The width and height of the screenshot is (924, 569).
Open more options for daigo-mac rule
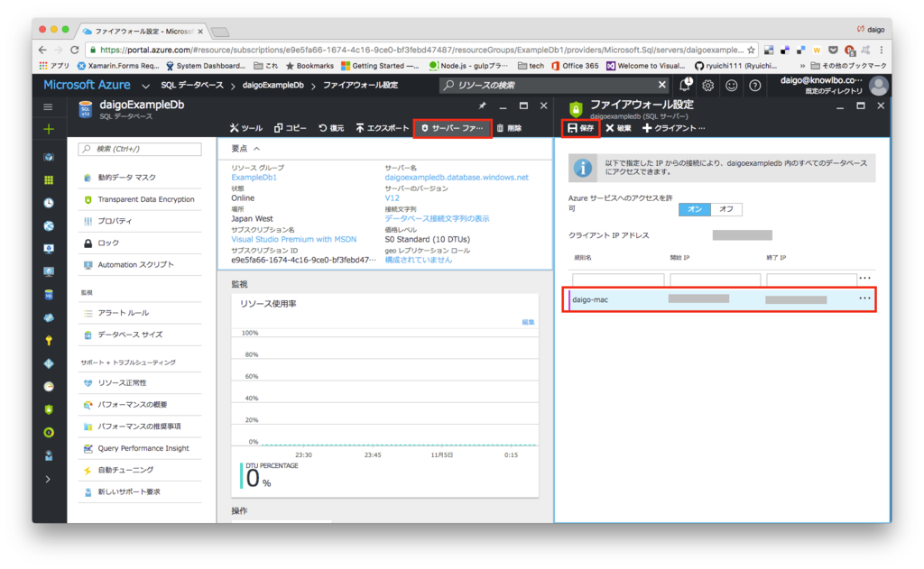pos(864,298)
